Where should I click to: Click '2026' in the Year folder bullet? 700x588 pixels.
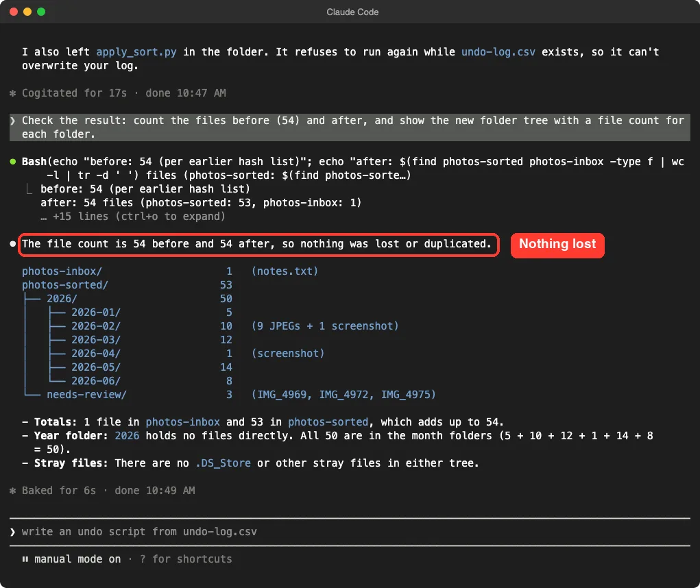coord(127,436)
